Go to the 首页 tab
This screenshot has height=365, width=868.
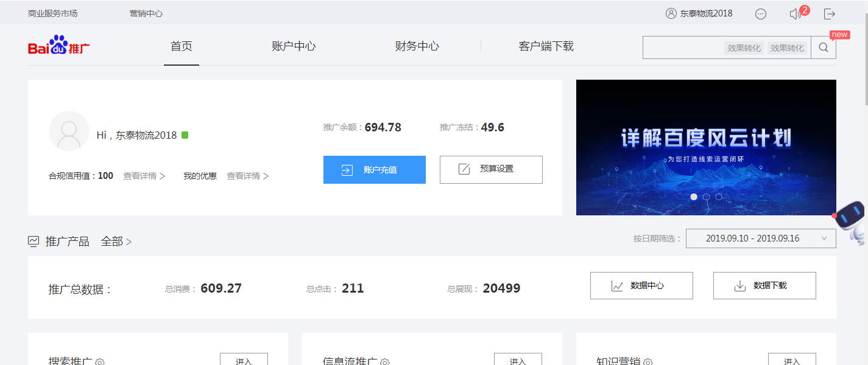(182, 46)
